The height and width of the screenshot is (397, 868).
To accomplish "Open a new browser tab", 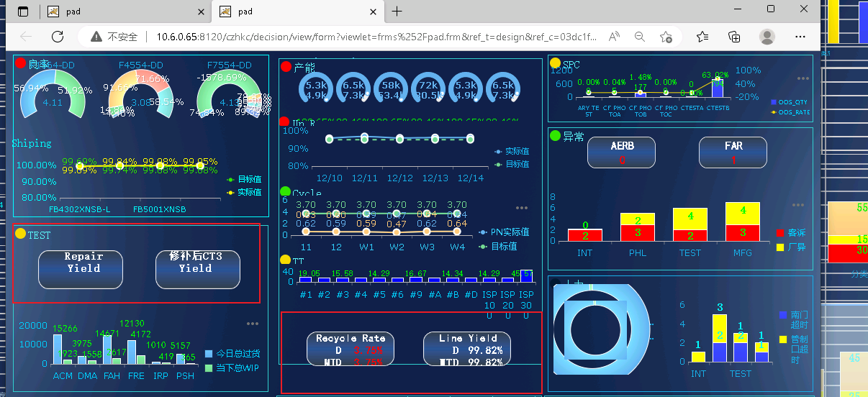I will pos(397,11).
